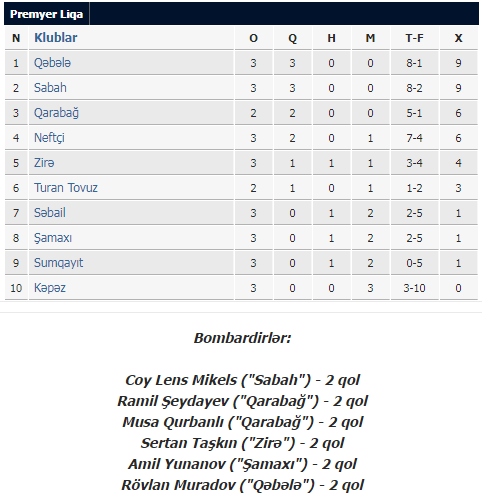Open the Şamaxı club link

tap(53, 238)
